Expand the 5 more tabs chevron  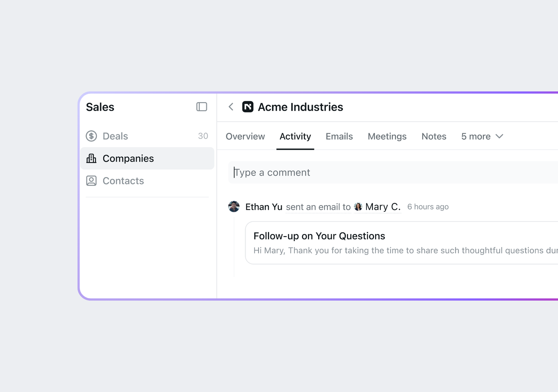(499, 136)
